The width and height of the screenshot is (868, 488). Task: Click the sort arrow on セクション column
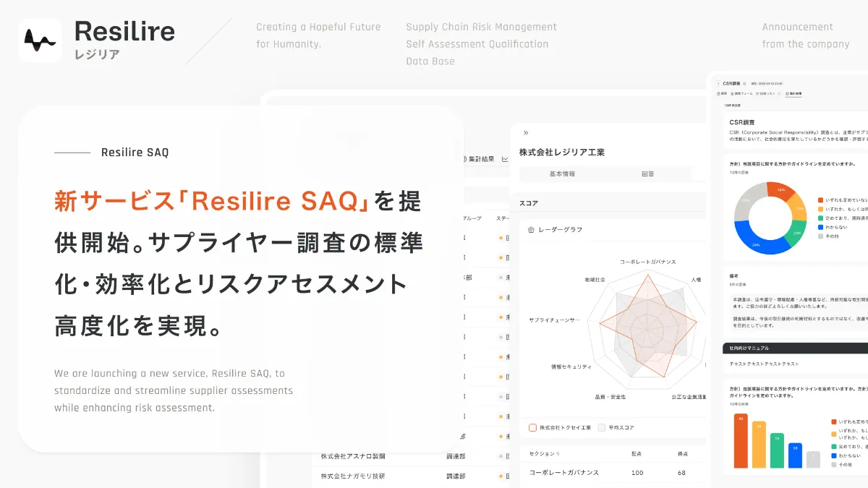557,453
